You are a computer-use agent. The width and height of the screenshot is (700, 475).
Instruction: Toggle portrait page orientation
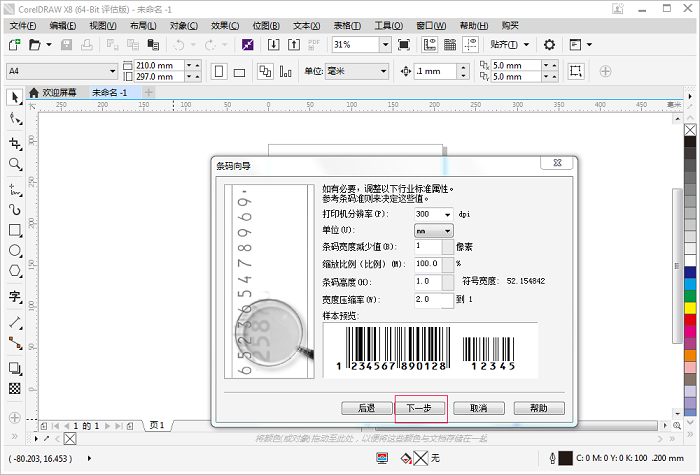(x=217, y=71)
